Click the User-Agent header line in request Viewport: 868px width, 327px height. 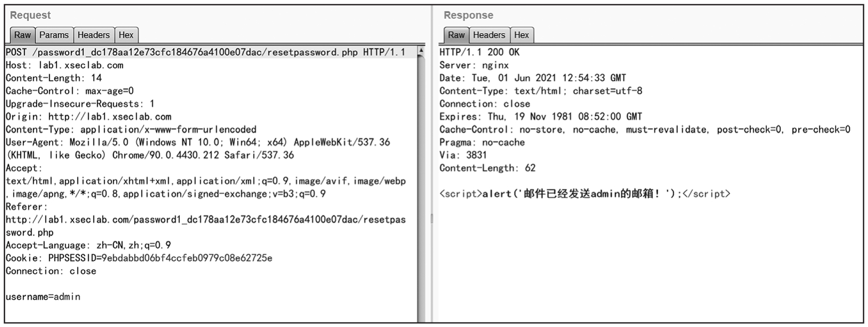click(x=197, y=142)
